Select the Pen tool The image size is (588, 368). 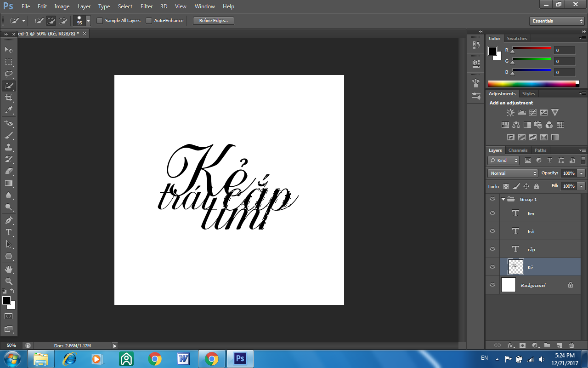pyautogui.click(x=9, y=220)
